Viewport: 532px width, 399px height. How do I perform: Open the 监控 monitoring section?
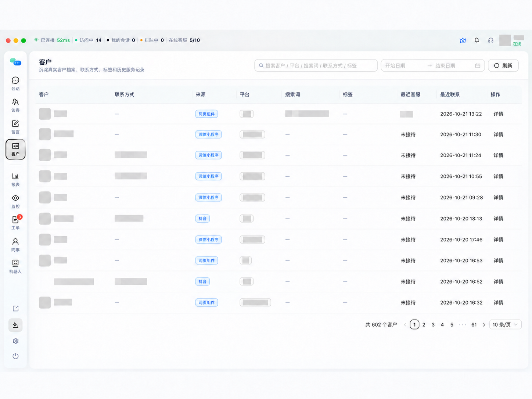tap(15, 202)
